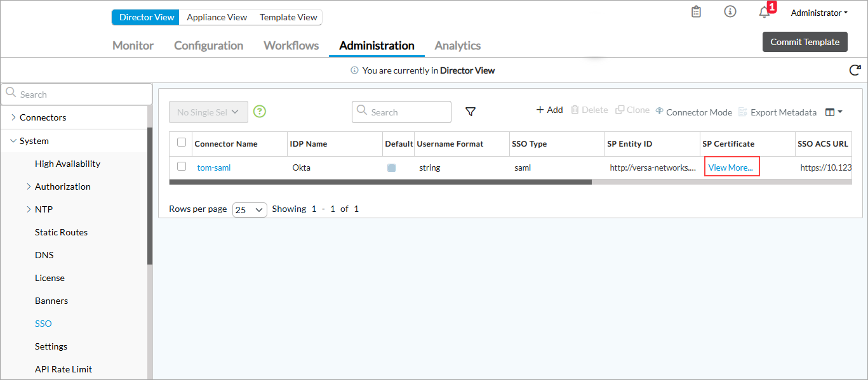
Task: Expand the Connectors tree section
Action: point(14,117)
